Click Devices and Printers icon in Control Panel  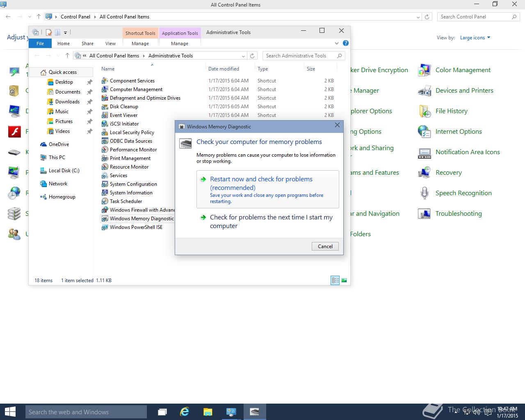pos(424,91)
